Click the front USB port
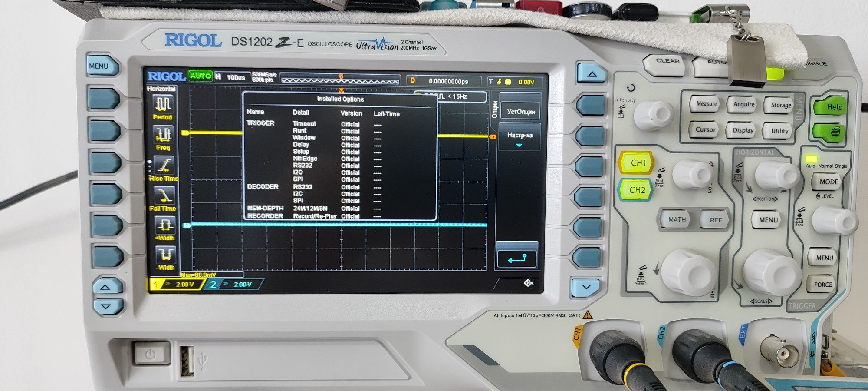 tap(187, 360)
